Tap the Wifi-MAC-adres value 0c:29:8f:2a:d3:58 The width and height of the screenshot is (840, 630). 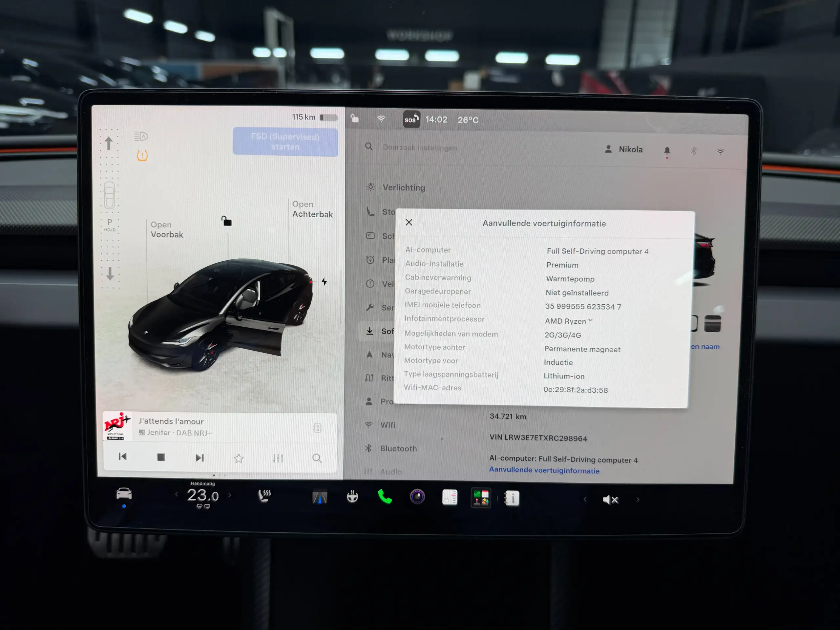pos(575,390)
